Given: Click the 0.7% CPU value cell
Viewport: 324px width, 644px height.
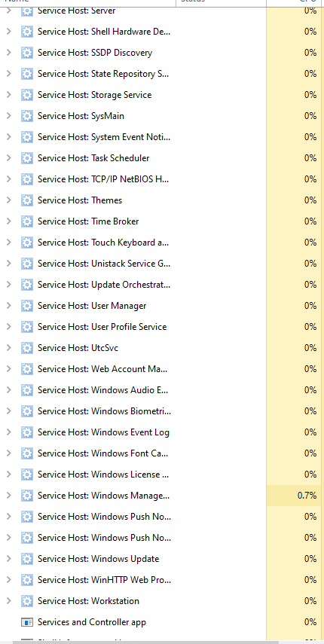Looking at the screenshot, I should (293, 496).
